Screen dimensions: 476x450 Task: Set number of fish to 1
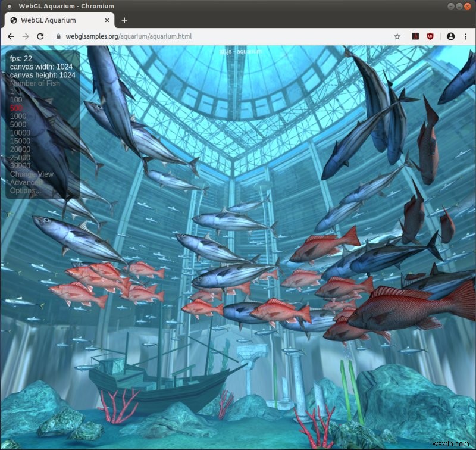(12, 92)
